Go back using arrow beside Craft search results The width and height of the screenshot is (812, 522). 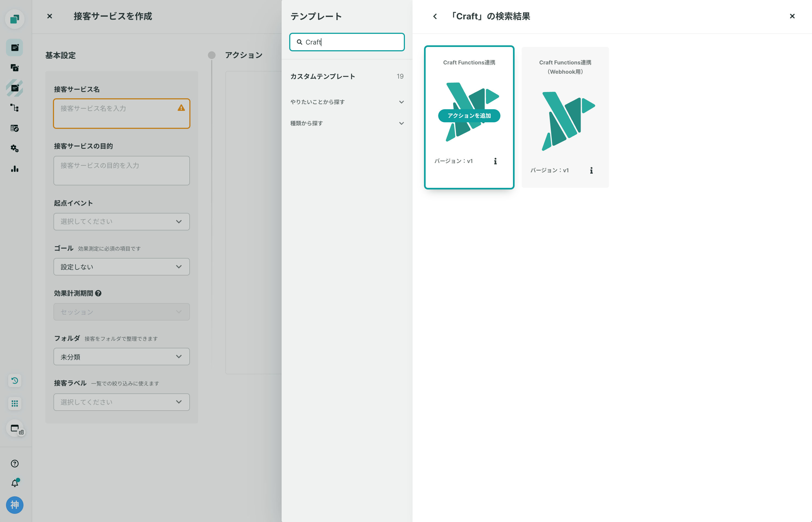point(435,16)
